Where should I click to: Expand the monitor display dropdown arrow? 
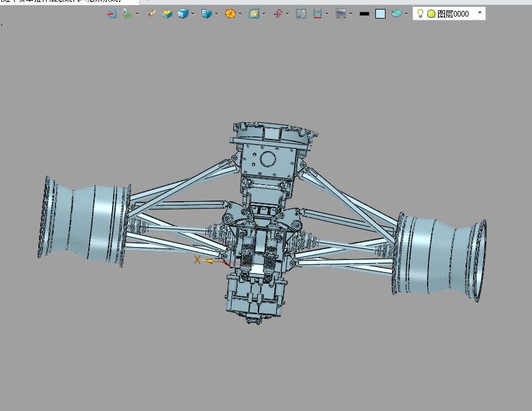(350, 14)
